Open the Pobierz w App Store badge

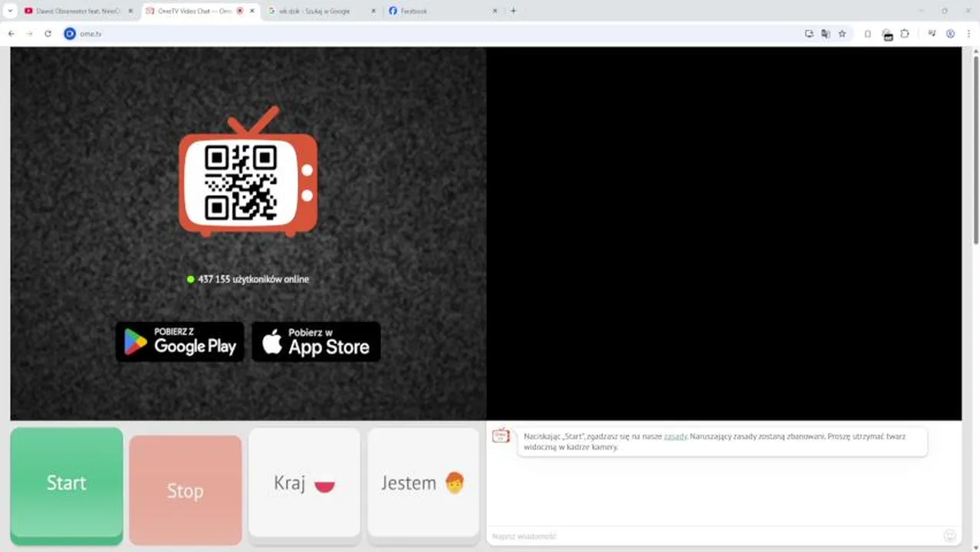tap(316, 342)
